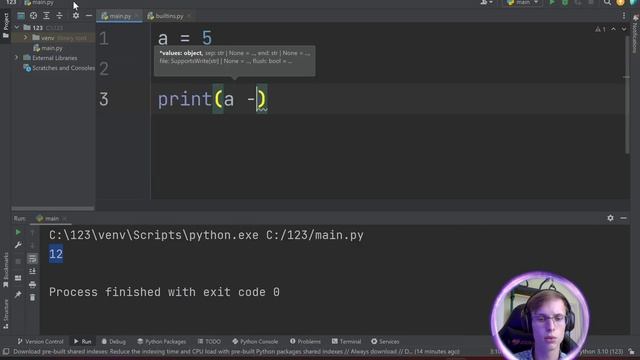Click the C:/123/main.py path in console
This screenshot has width=640, height=360.
click(x=315, y=236)
